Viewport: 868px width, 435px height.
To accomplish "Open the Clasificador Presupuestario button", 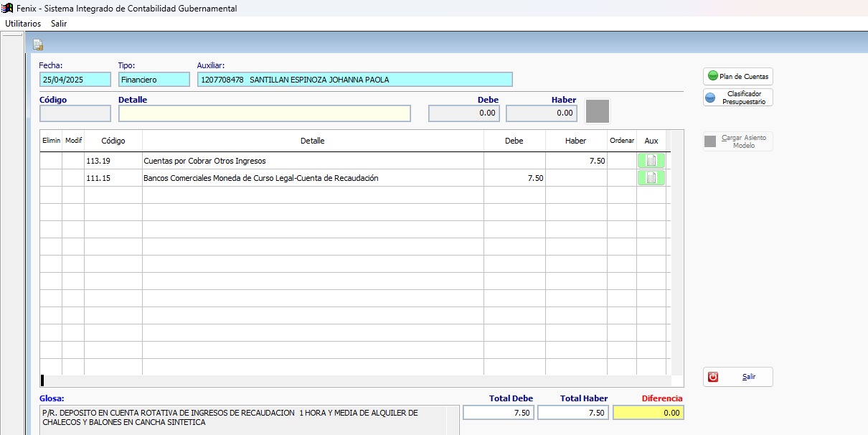I will tap(737, 98).
